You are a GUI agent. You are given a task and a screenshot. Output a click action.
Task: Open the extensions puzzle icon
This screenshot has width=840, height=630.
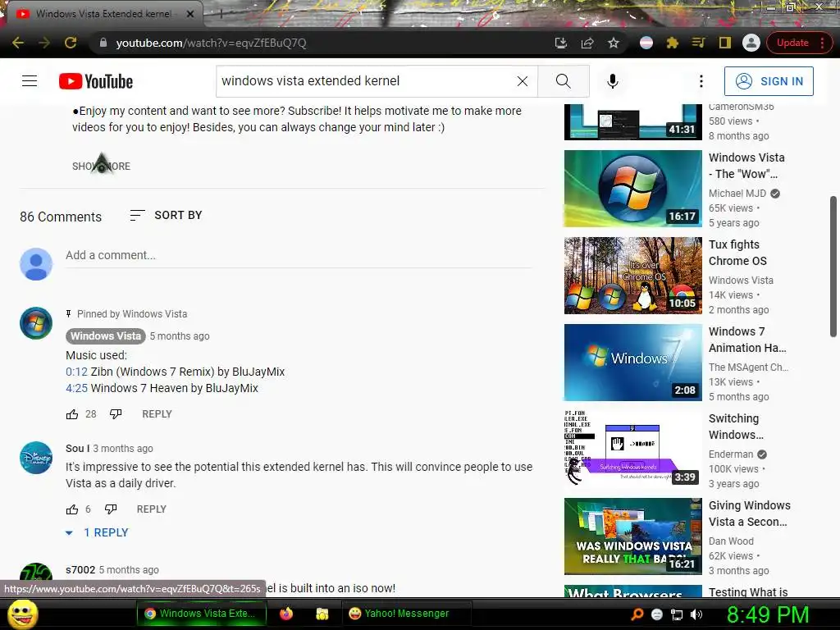tap(673, 43)
